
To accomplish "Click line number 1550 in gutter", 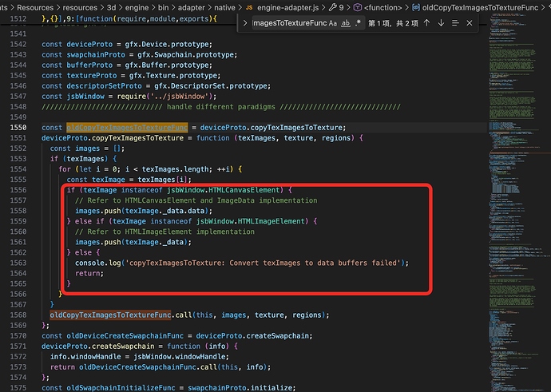I will click(x=18, y=128).
